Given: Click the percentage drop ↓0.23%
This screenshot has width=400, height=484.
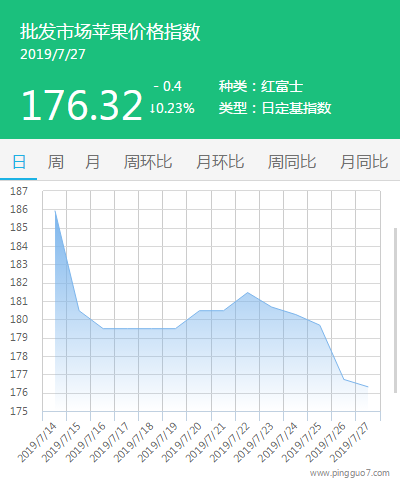Looking at the screenshot, I should tap(172, 108).
